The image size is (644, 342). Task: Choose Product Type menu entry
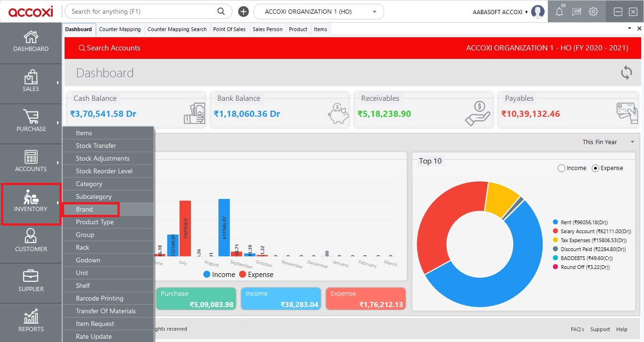[108, 222]
